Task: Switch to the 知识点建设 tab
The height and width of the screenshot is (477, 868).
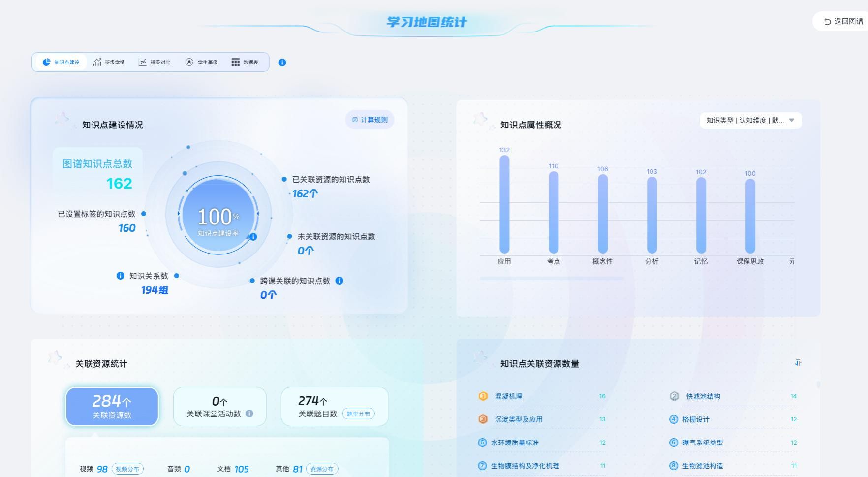Action: 61,63
